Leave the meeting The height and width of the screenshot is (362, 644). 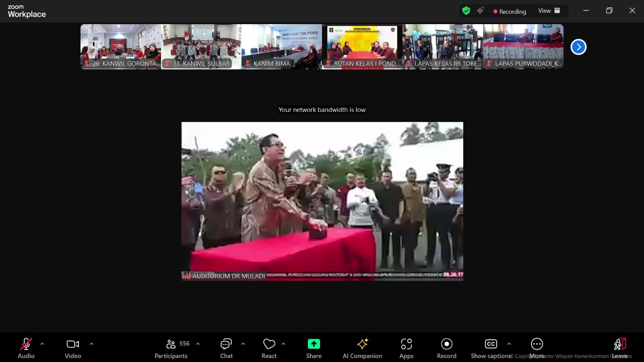619,348
